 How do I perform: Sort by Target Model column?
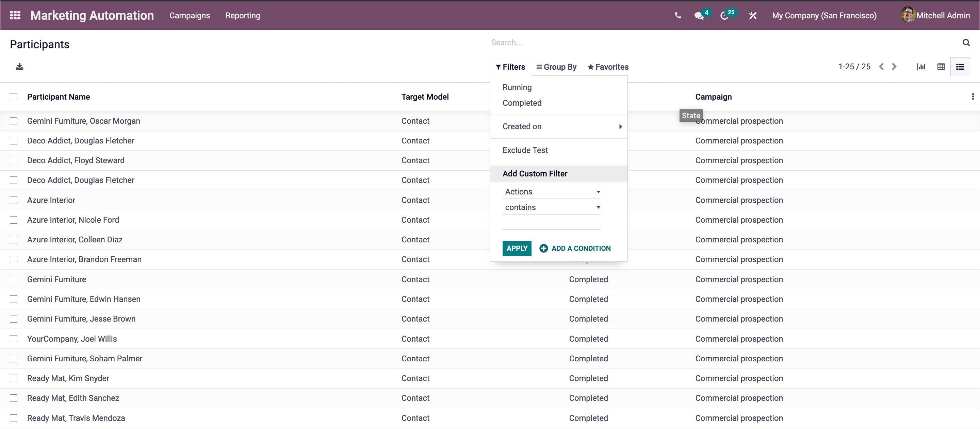[x=425, y=97]
